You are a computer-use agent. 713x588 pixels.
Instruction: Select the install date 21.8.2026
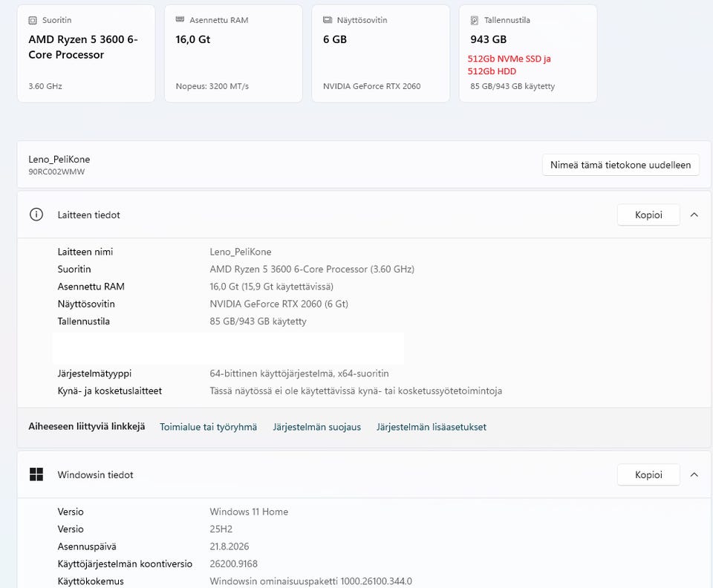tap(229, 546)
